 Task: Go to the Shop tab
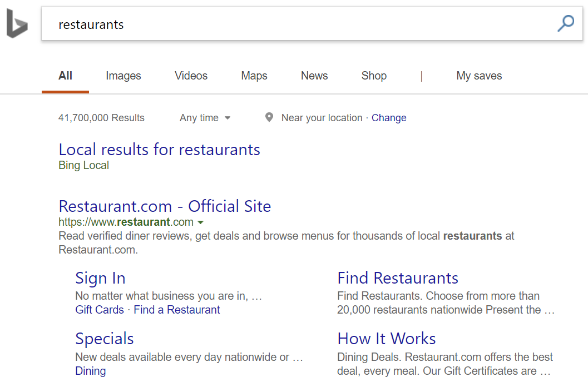[374, 76]
